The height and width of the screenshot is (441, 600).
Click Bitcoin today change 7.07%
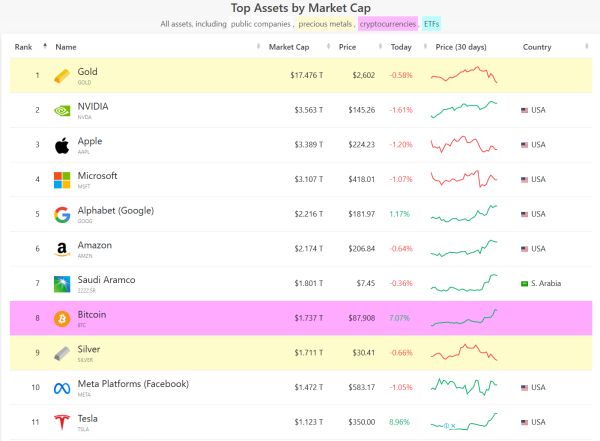(399, 318)
